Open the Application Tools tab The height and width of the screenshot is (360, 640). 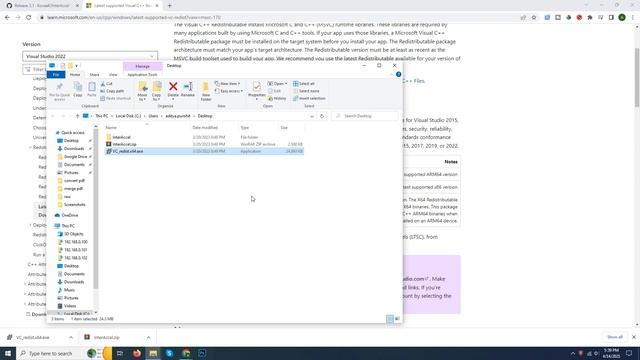point(142,75)
